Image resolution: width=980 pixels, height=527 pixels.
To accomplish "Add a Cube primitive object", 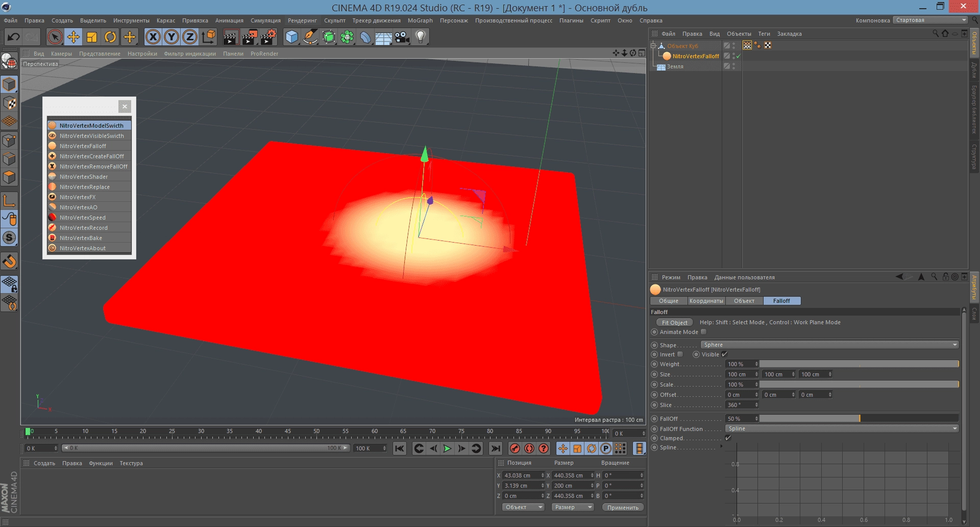I will coord(291,37).
